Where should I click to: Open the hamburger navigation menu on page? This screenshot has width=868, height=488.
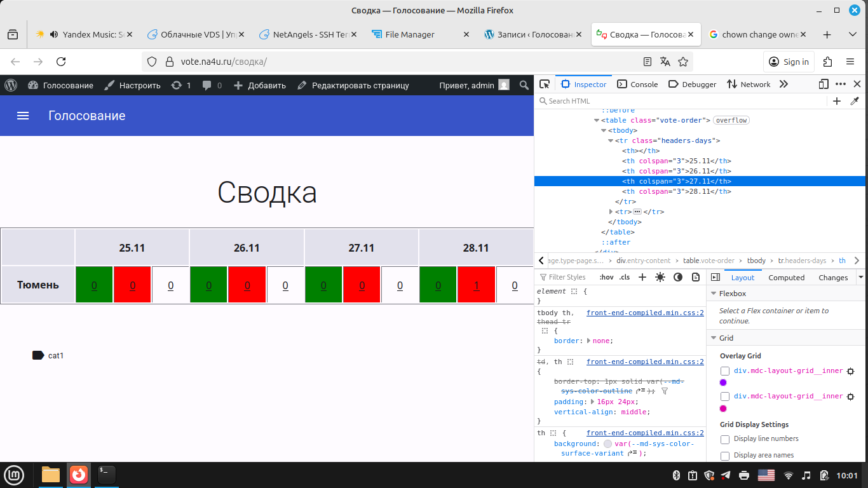[x=23, y=116]
